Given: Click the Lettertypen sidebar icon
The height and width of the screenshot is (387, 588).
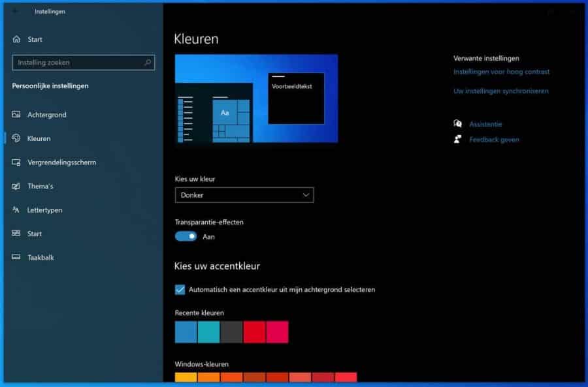Looking at the screenshot, I should pyautogui.click(x=16, y=209).
